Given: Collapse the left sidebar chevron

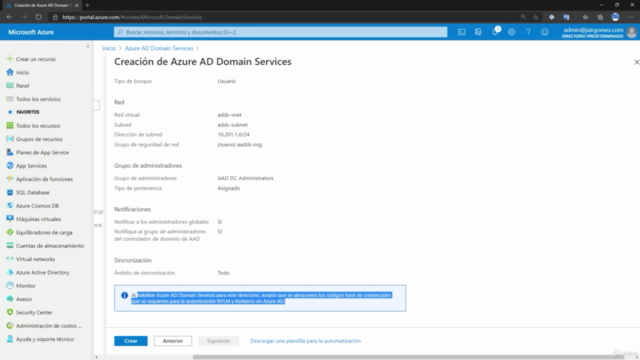Looking at the screenshot, I should coord(88,47).
